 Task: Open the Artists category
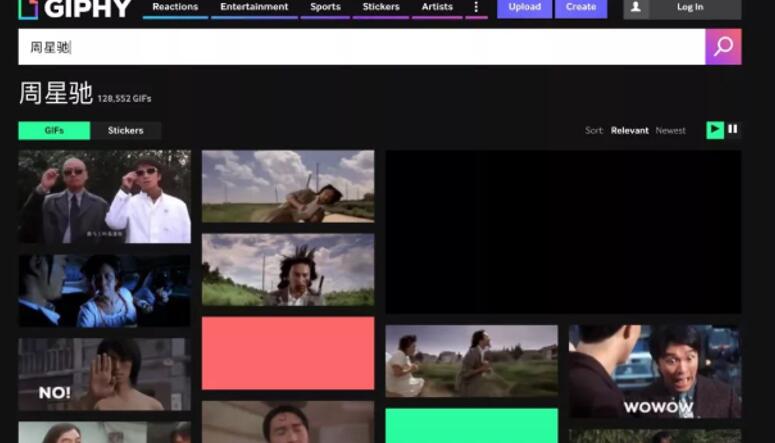click(437, 8)
